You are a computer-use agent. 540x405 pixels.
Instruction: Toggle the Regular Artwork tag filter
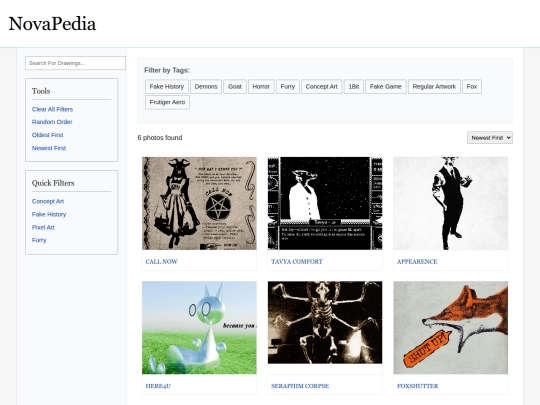pyautogui.click(x=434, y=86)
